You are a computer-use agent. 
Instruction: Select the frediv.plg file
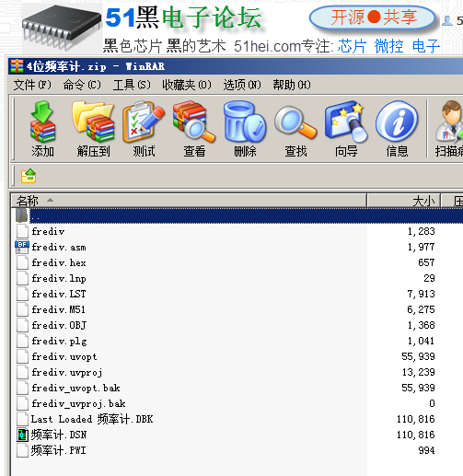[59, 341]
